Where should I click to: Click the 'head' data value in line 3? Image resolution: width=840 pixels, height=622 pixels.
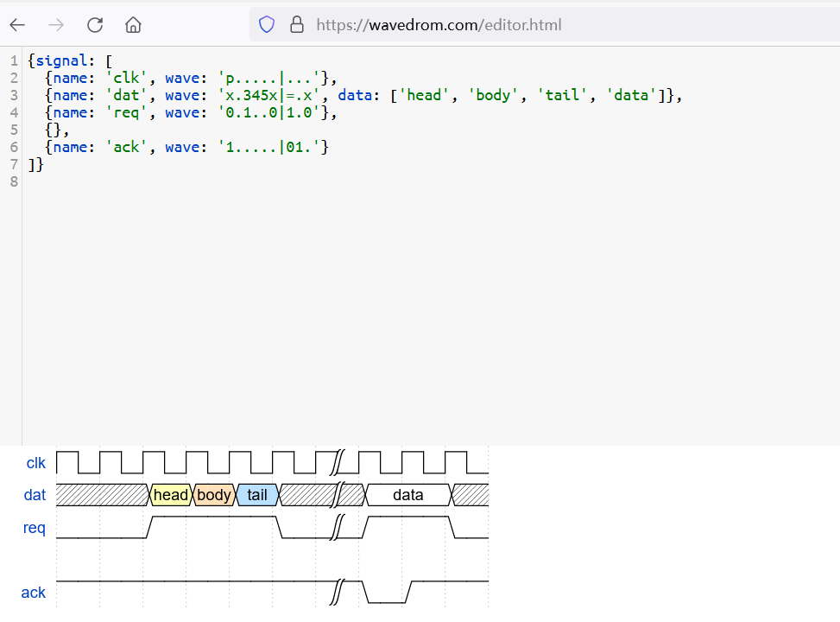click(424, 95)
